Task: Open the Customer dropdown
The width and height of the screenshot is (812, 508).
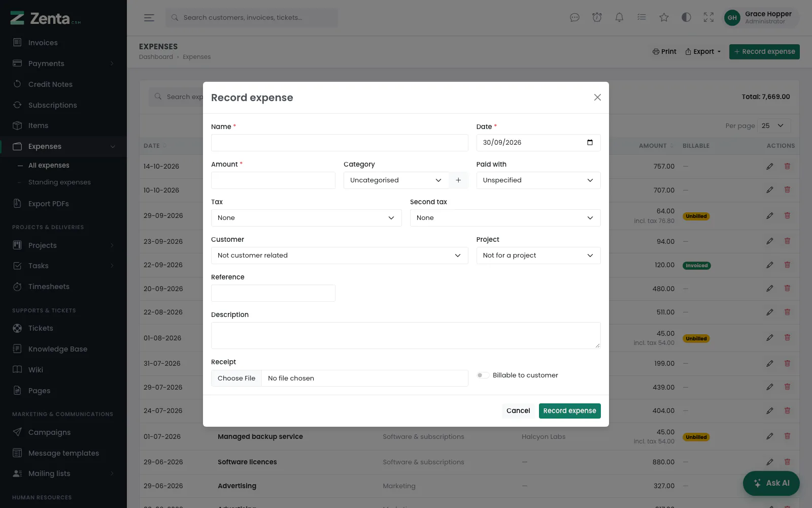Action: (340, 256)
